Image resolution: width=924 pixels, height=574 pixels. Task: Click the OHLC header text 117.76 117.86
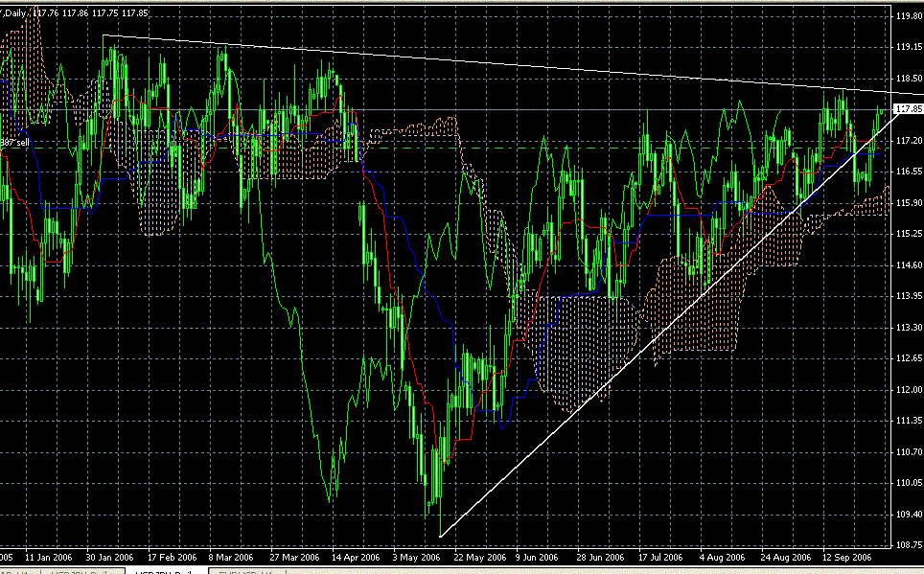[x=60, y=13]
